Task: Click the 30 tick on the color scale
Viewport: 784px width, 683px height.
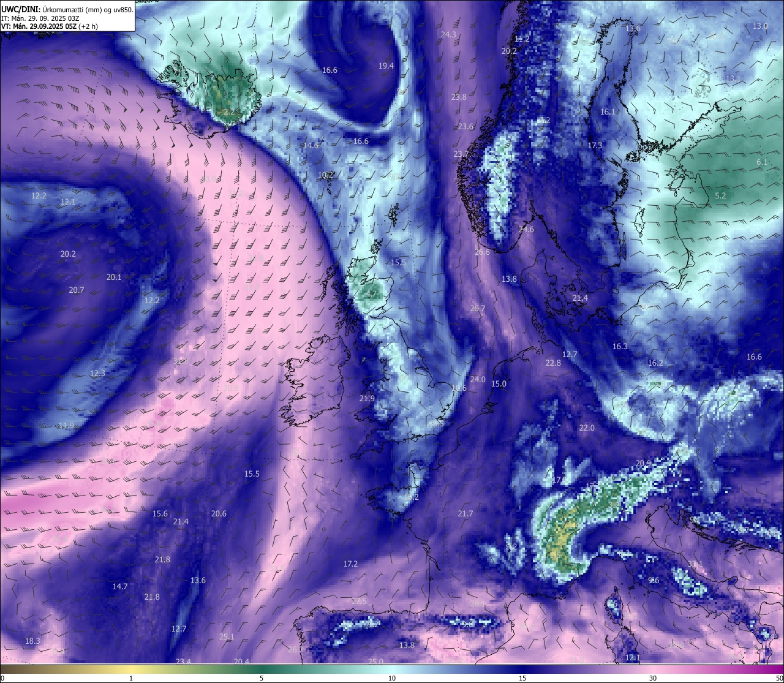Action: 653,678
